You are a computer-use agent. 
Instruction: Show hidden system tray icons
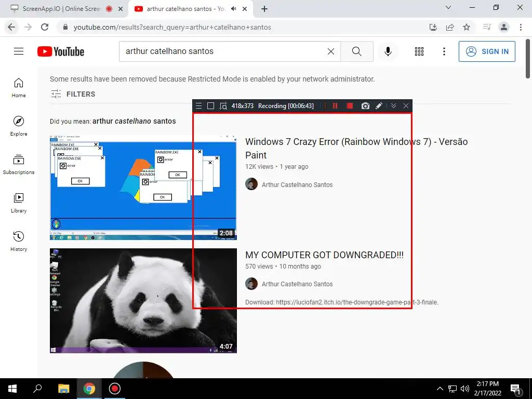[x=440, y=389]
